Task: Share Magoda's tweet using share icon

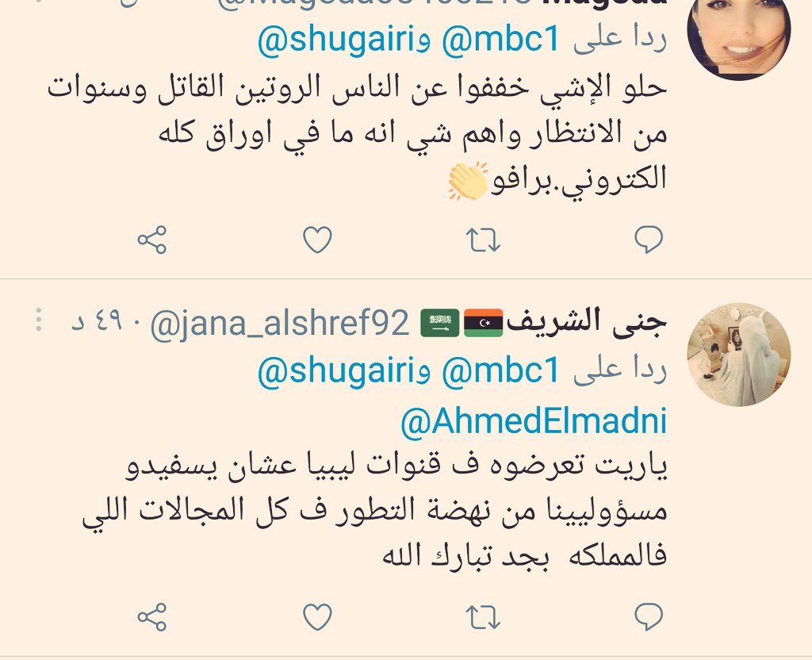Action: coord(151,240)
